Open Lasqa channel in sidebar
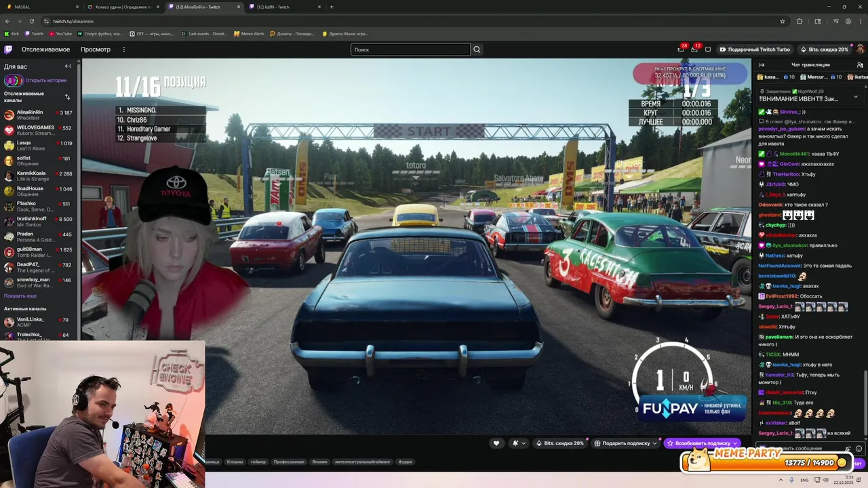The width and height of the screenshot is (868, 488). tap(39, 146)
